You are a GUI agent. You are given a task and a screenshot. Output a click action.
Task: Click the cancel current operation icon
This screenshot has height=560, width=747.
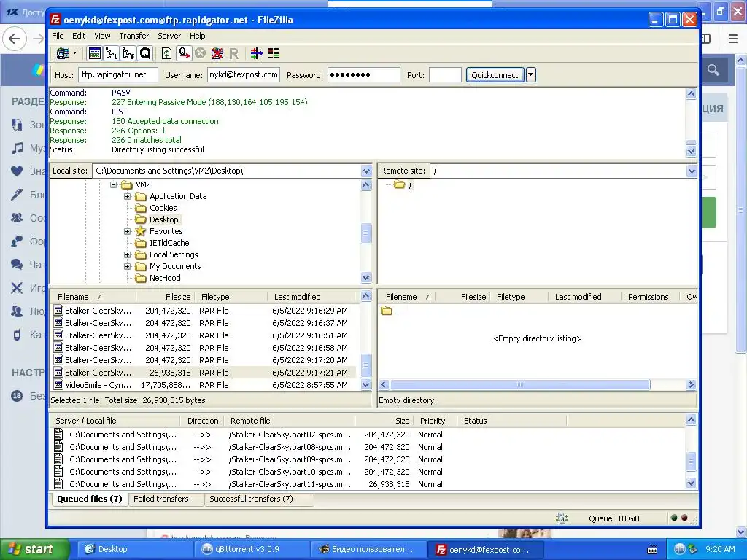tap(201, 53)
